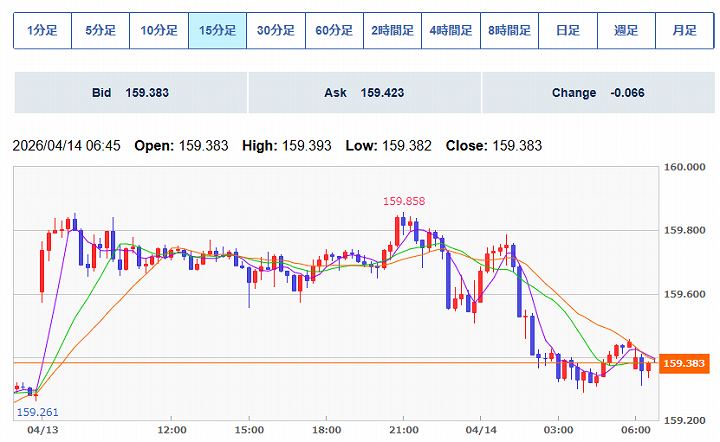The image size is (720, 442).
Task: Show the monthly 月足 chart
Action: point(684,30)
